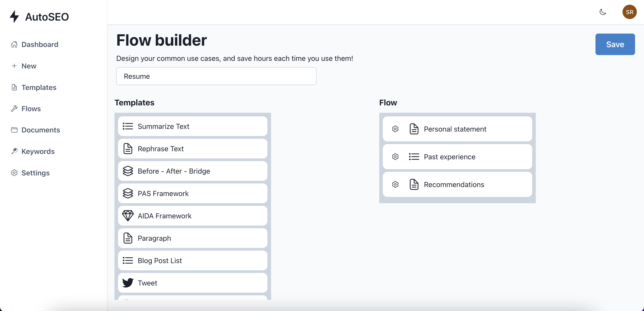Screen dimensions: 644x311
Task: Click the PAS Framework layers icon
Action: tap(128, 193)
